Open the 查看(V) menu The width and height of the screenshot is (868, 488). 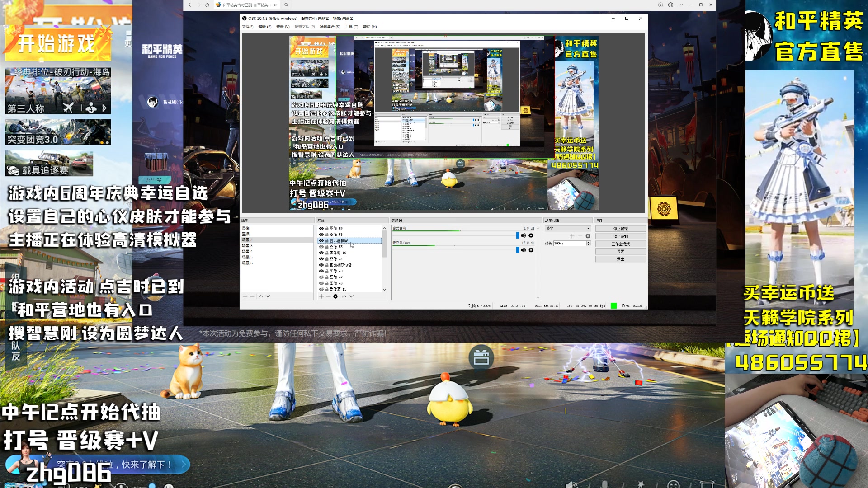tap(283, 27)
